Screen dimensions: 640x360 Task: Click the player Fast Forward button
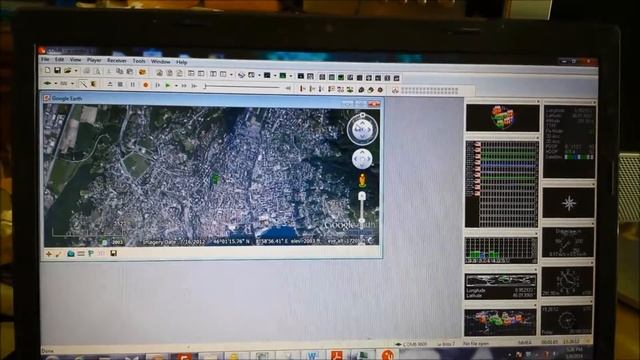(x=184, y=86)
